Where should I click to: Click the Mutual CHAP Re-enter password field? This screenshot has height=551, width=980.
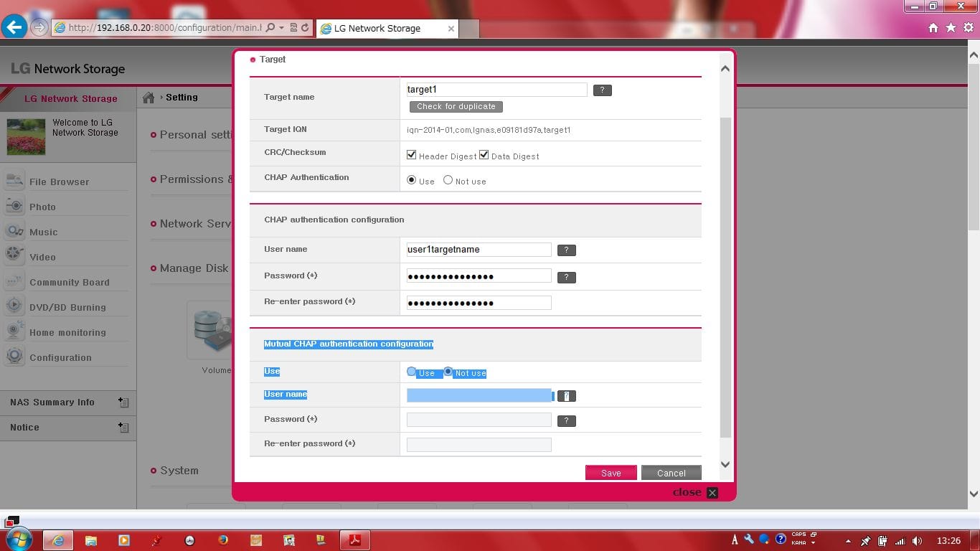(479, 445)
